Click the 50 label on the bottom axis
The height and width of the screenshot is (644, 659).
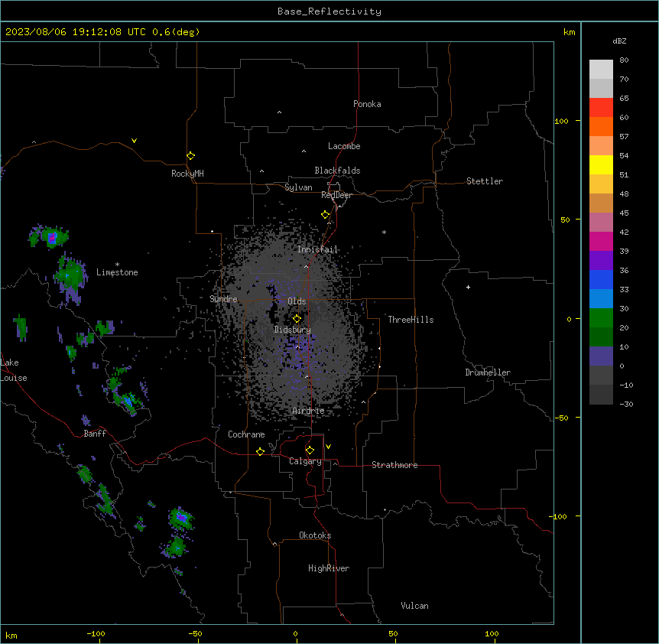coord(393,633)
